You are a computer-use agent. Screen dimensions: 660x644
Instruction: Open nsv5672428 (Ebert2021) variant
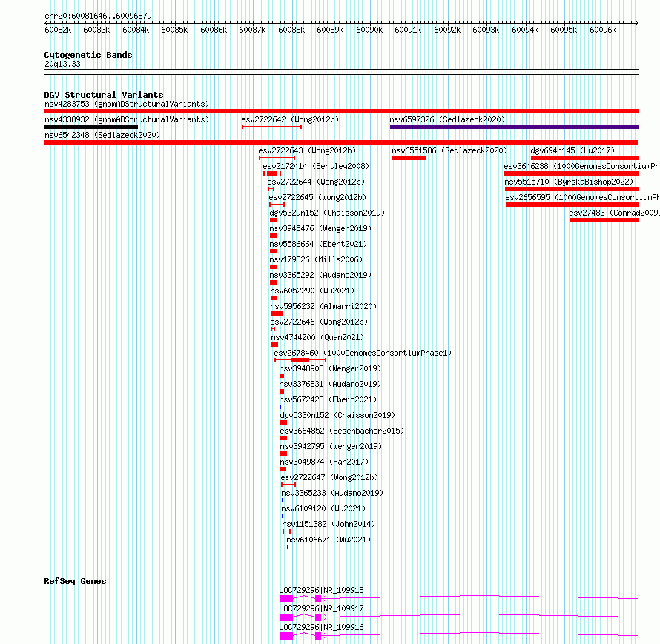[x=328, y=399]
